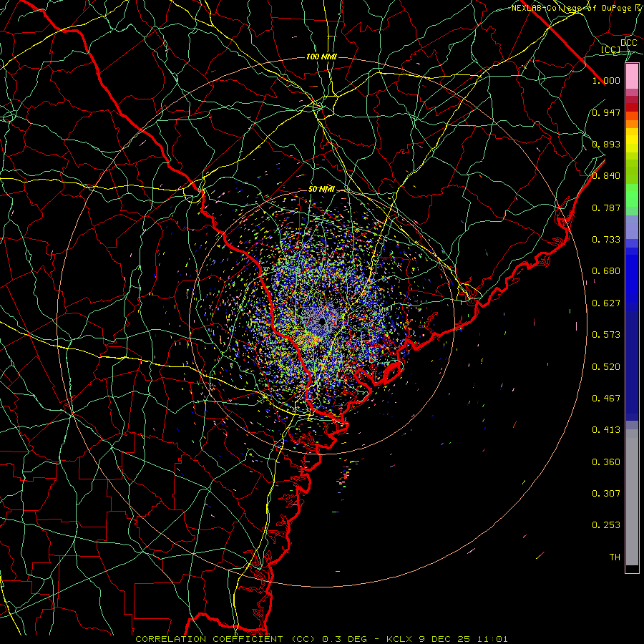Select the 0.413 scale value

[x=606, y=430]
